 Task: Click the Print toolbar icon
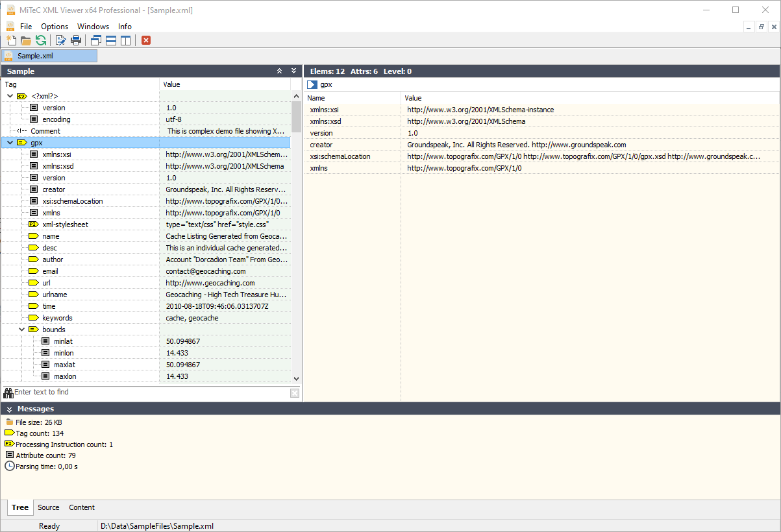click(76, 40)
